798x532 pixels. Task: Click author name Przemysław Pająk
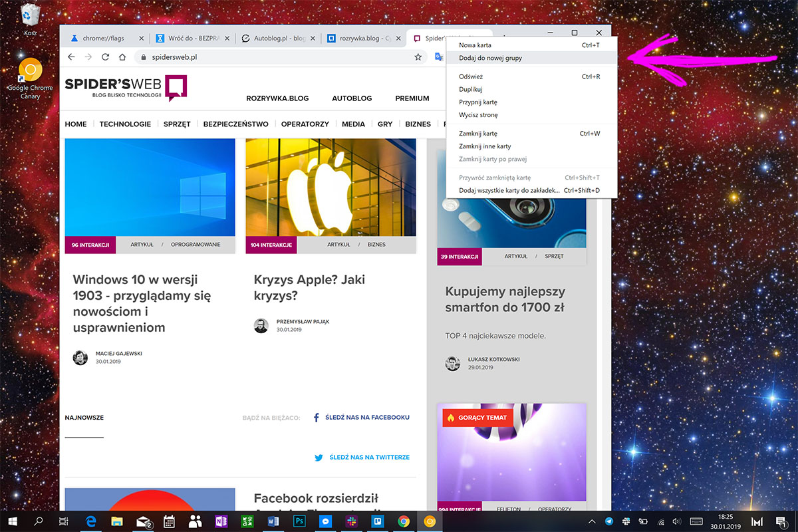pos(303,322)
